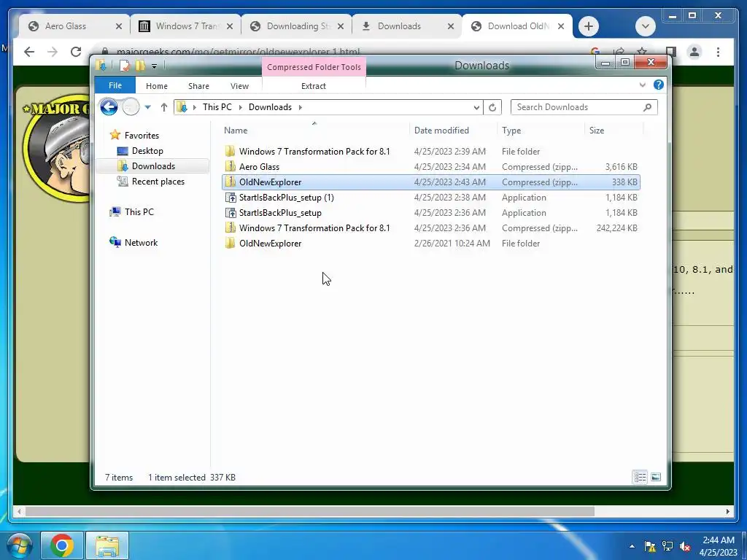The height and width of the screenshot is (560, 747).
Task: Click the browser's horizontal scrollbar
Action: point(309,511)
